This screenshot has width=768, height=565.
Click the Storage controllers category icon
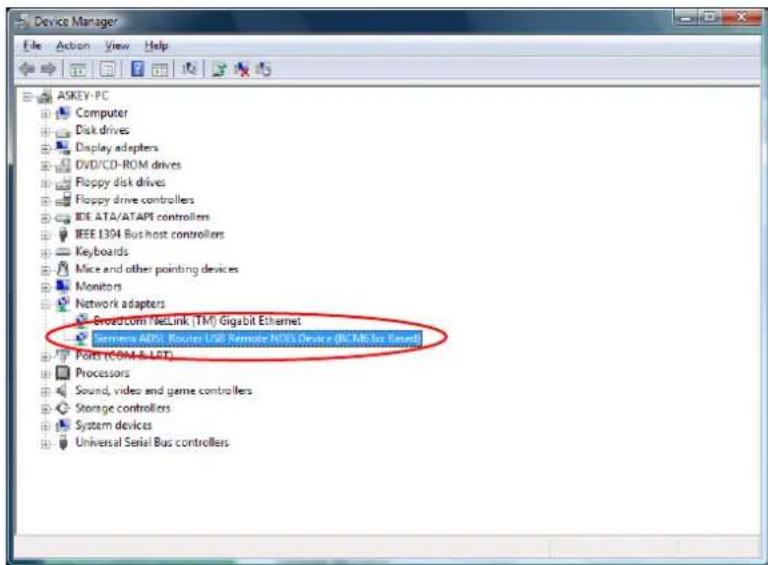click(x=63, y=408)
